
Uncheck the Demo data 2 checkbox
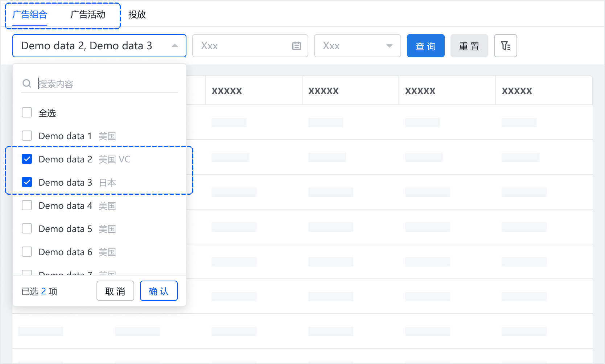(x=27, y=159)
